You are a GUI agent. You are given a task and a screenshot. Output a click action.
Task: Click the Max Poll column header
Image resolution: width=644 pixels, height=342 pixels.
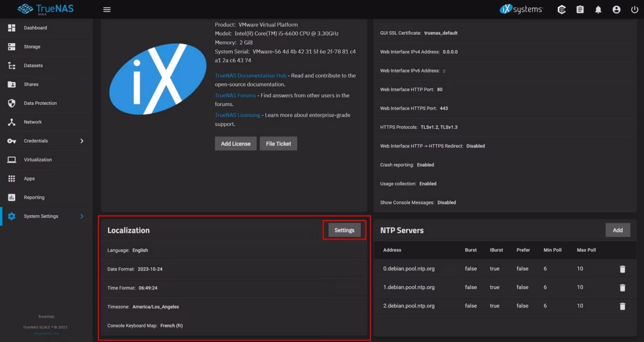coord(586,250)
